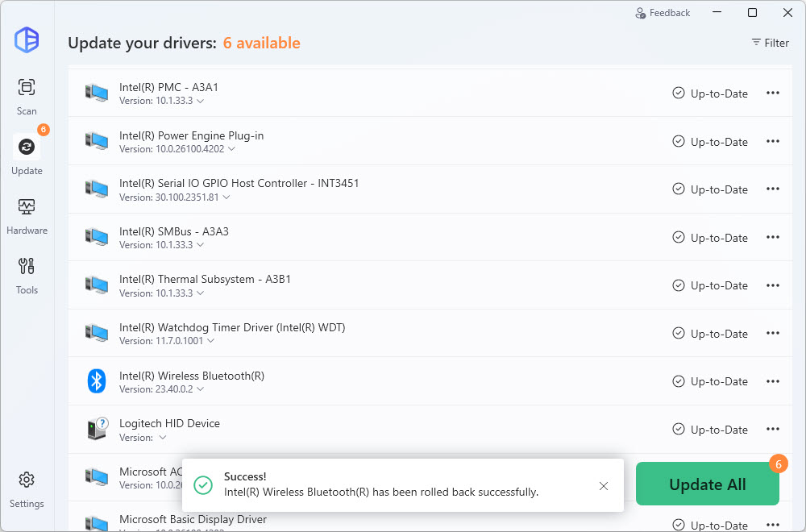
Task: Click the Intel Wireless Bluetooth device icon
Action: pos(97,381)
